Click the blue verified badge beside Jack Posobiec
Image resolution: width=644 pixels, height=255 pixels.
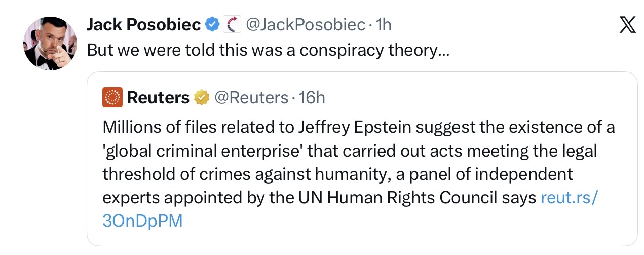(x=212, y=24)
